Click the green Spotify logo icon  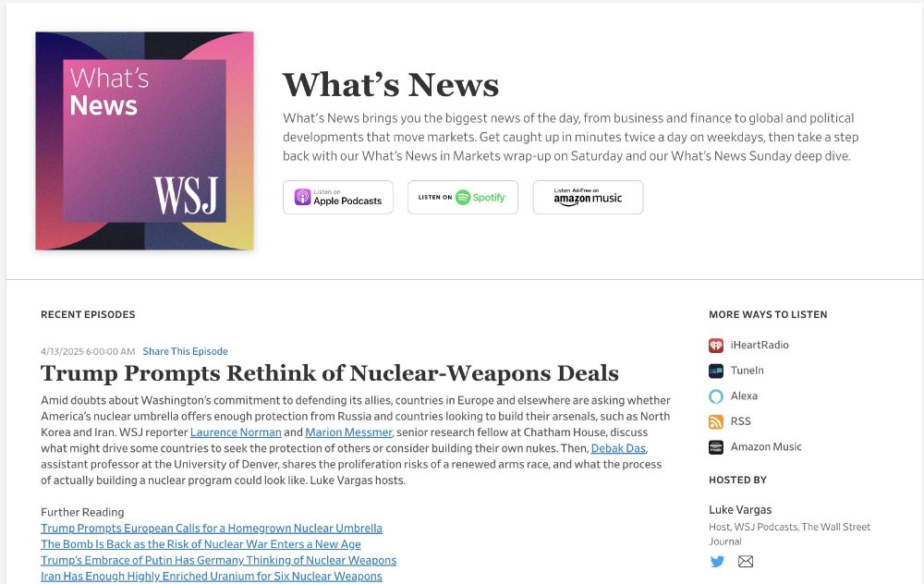tap(463, 198)
